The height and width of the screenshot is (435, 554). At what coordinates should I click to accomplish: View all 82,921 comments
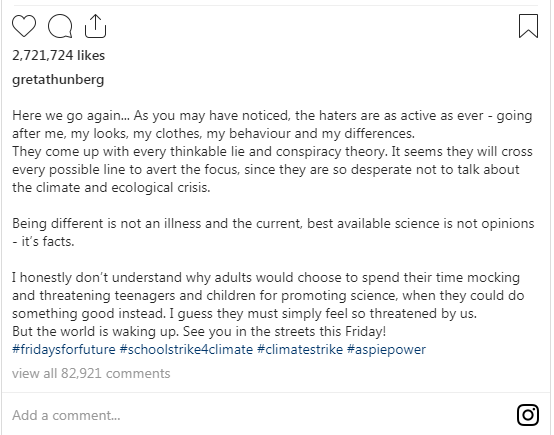click(91, 374)
